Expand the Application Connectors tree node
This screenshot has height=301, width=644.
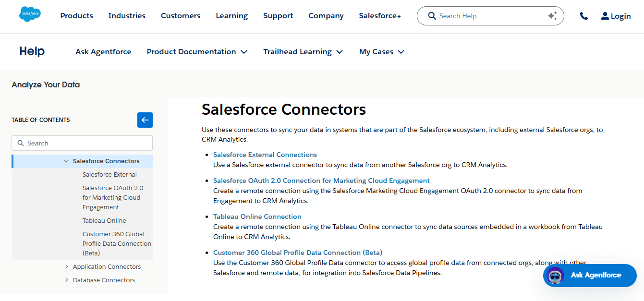click(66, 267)
